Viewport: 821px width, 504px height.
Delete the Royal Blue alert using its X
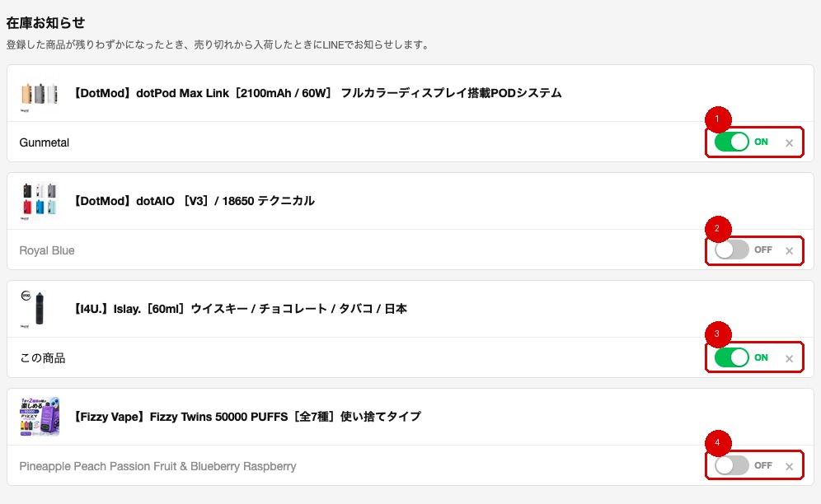[x=789, y=250]
